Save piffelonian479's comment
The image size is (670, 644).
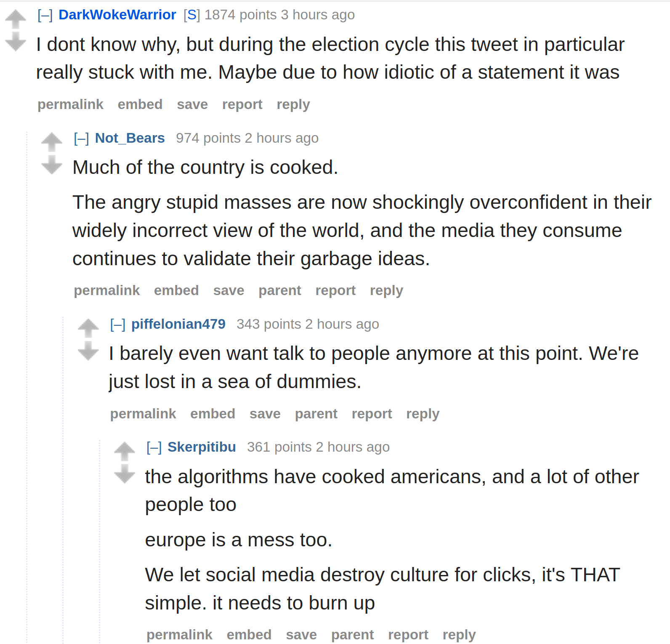click(265, 414)
